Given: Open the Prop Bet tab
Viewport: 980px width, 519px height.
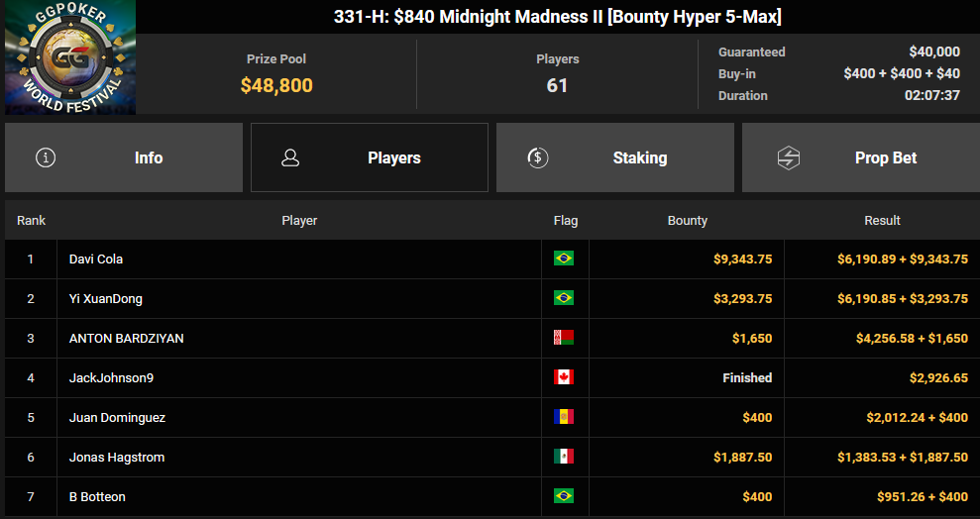Looking at the screenshot, I should point(861,157).
